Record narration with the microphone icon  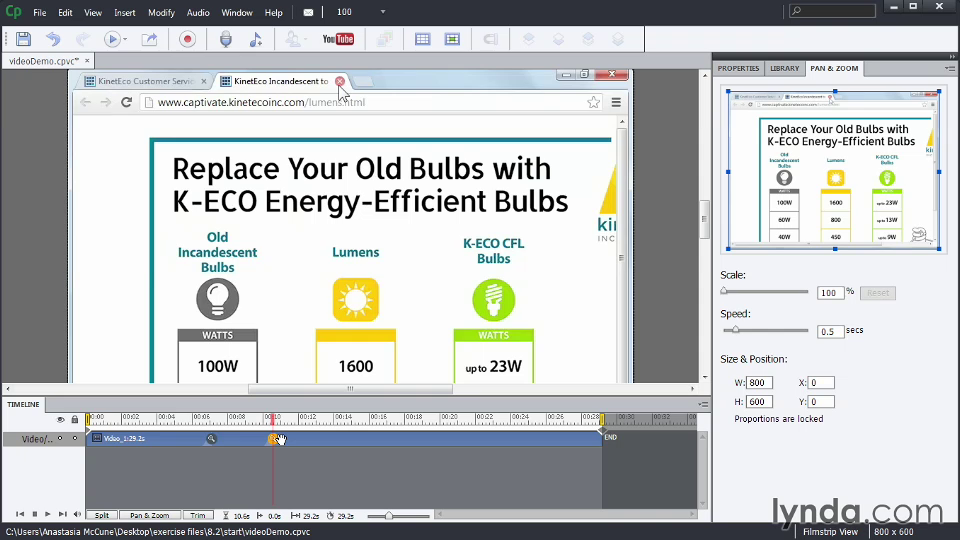pos(226,39)
